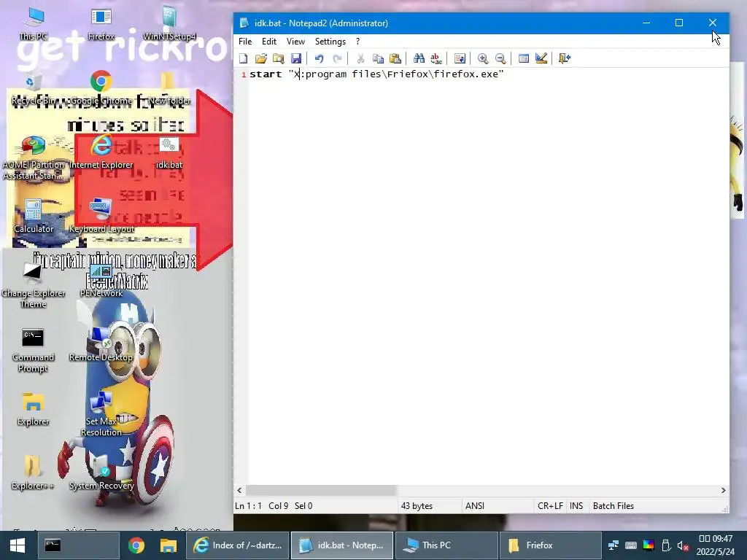
Task: Click the color display tray icon
Action: pyautogui.click(x=649, y=545)
